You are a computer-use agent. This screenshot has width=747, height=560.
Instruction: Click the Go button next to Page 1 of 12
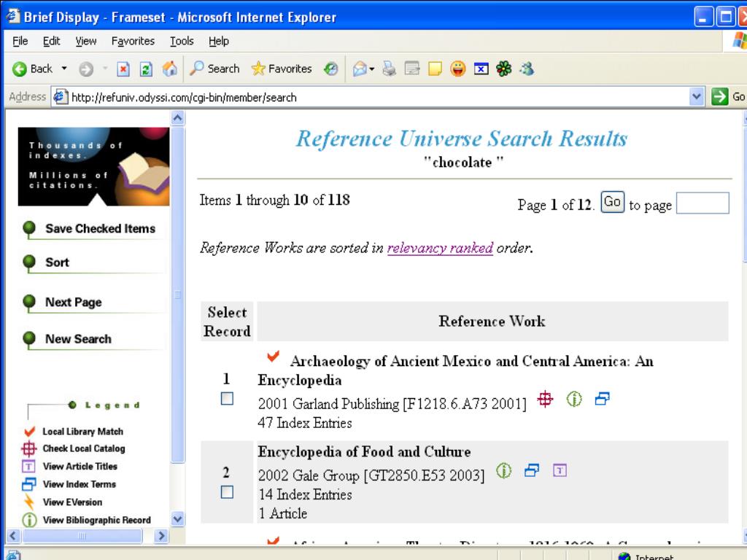(x=612, y=202)
